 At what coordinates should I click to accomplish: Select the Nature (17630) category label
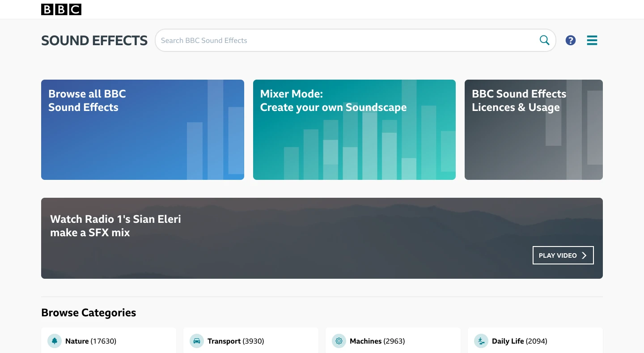click(91, 341)
